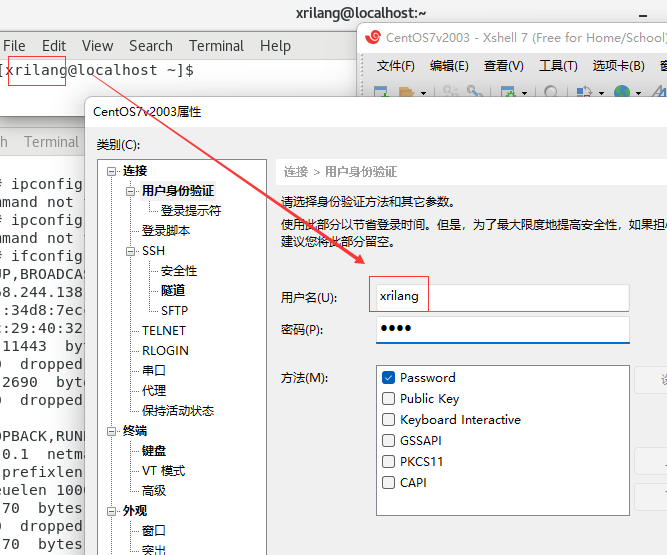This screenshot has height=555, width=667.
Task: Collapse the 用户身份验证 tree node
Action: click(x=130, y=191)
